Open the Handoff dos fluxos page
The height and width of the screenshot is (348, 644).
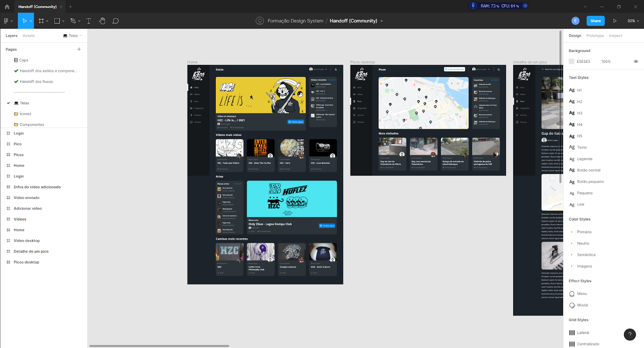pos(36,82)
